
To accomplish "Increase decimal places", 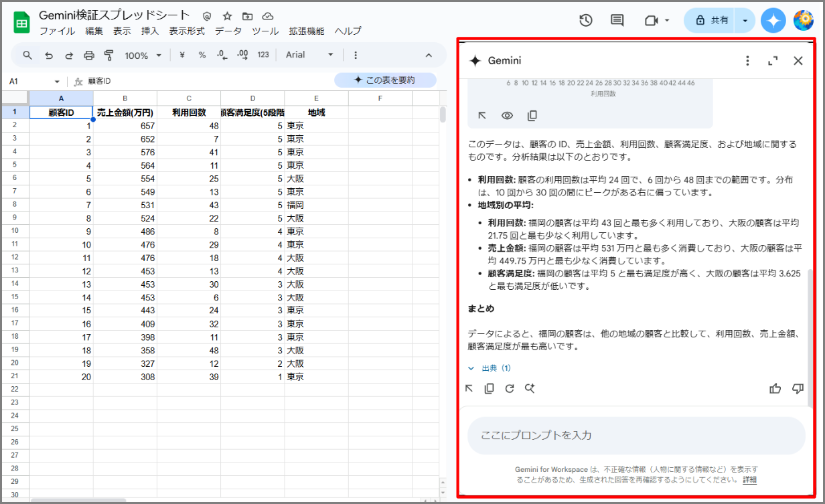I will (242, 55).
